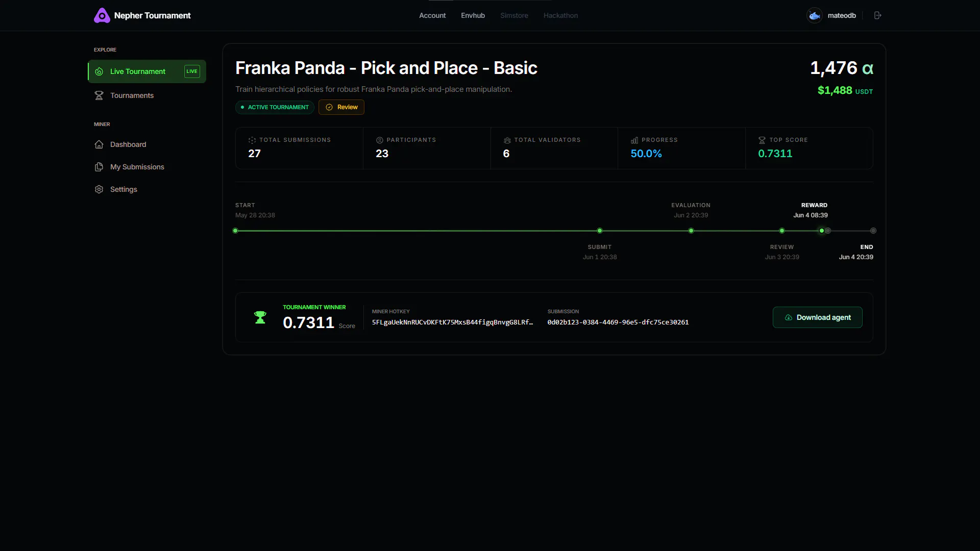Click the $1,488 USDT value
The image size is (980, 551).
(x=845, y=90)
